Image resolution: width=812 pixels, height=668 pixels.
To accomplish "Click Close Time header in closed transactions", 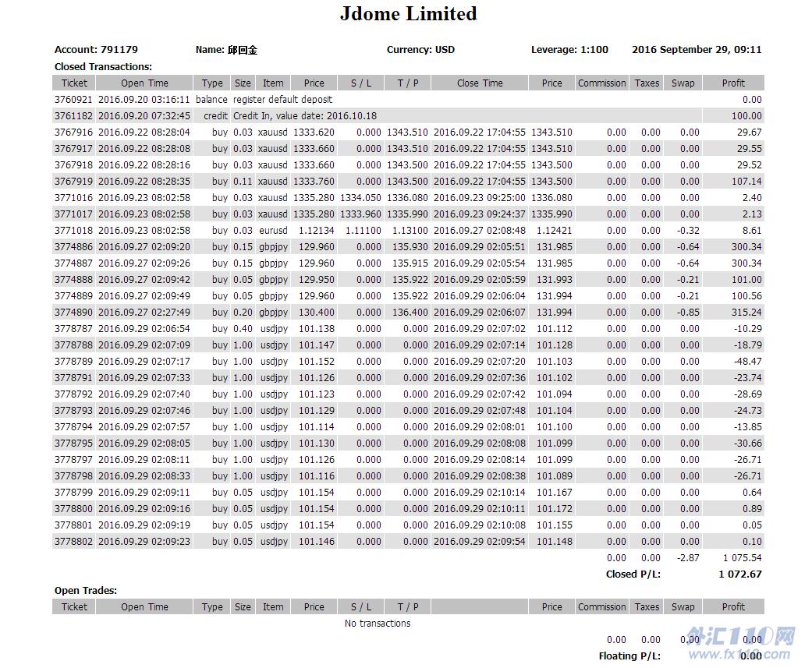I will (x=480, y=83).
